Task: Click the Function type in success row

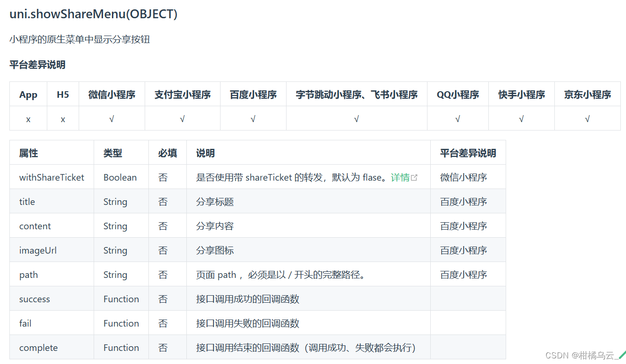Action: (x=121, y=299)
